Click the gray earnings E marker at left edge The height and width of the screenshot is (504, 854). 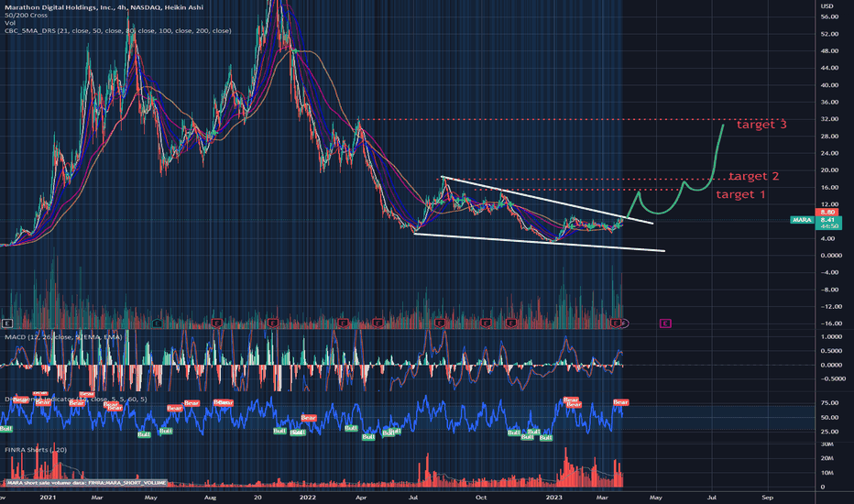[6, 323]
